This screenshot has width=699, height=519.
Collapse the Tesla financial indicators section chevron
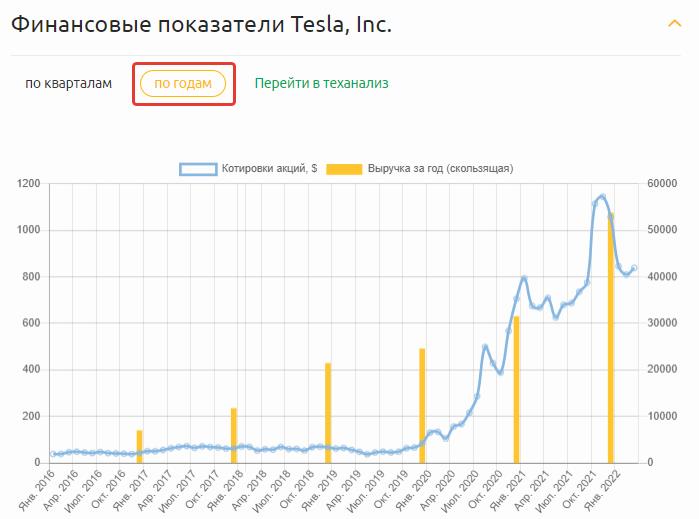tap(674, 24)
